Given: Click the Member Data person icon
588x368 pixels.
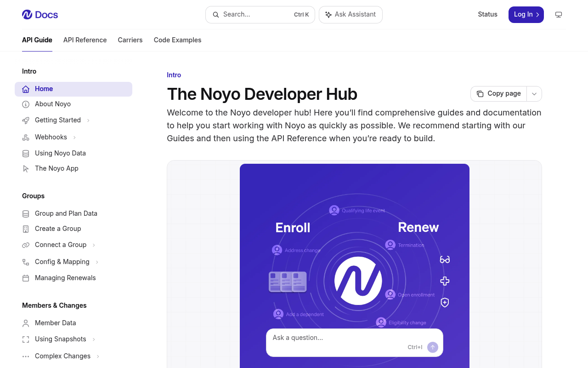Looking at the screenshot, I should [x=26, y=323].
